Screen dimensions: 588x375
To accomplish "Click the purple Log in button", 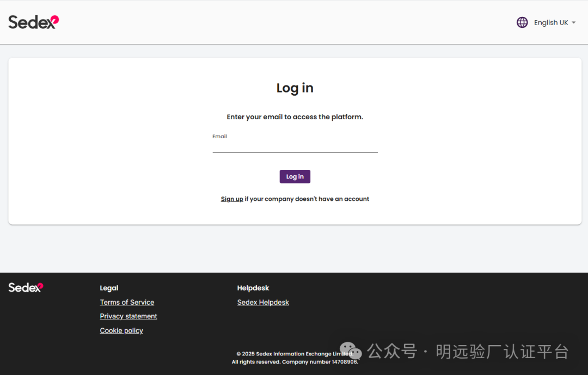I will coord(295,177).
